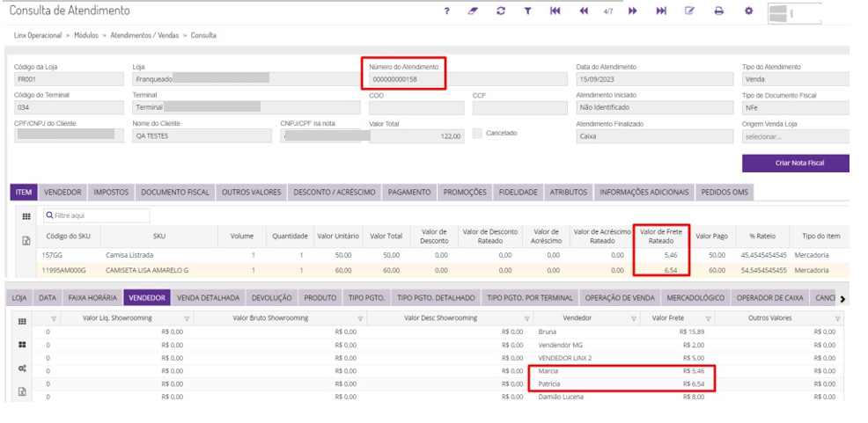
Task: Click the edit record pencil icon
Action: coord(690,11)
